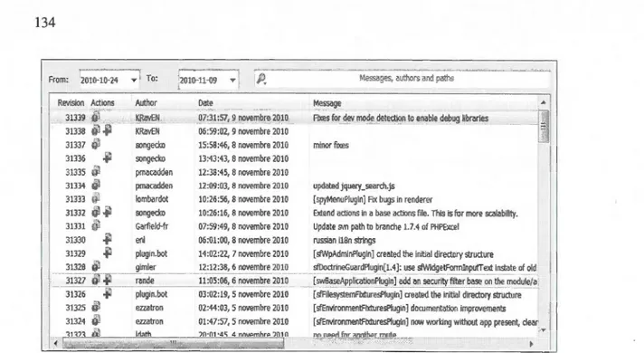Select revision number 31324
Screen dimensions: 644x353
(x=75, y=321)
